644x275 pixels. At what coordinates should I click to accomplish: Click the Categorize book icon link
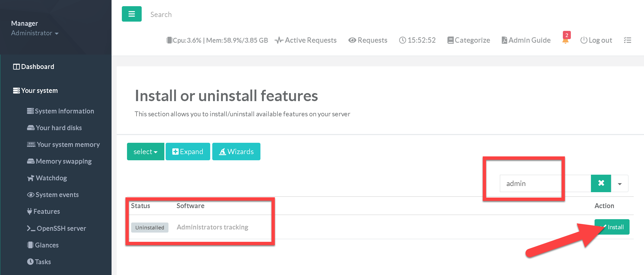coord(469,40)
